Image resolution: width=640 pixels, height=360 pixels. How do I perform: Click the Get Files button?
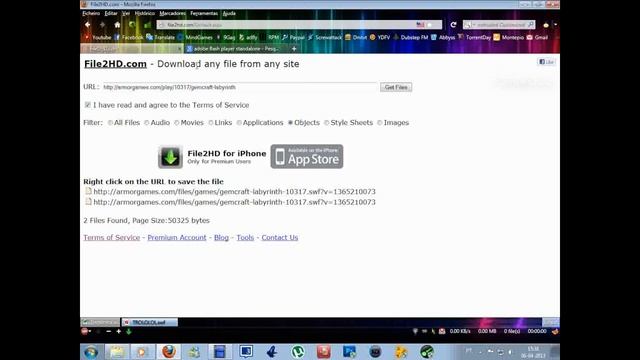pyautogui.click(x=396, y=87)
